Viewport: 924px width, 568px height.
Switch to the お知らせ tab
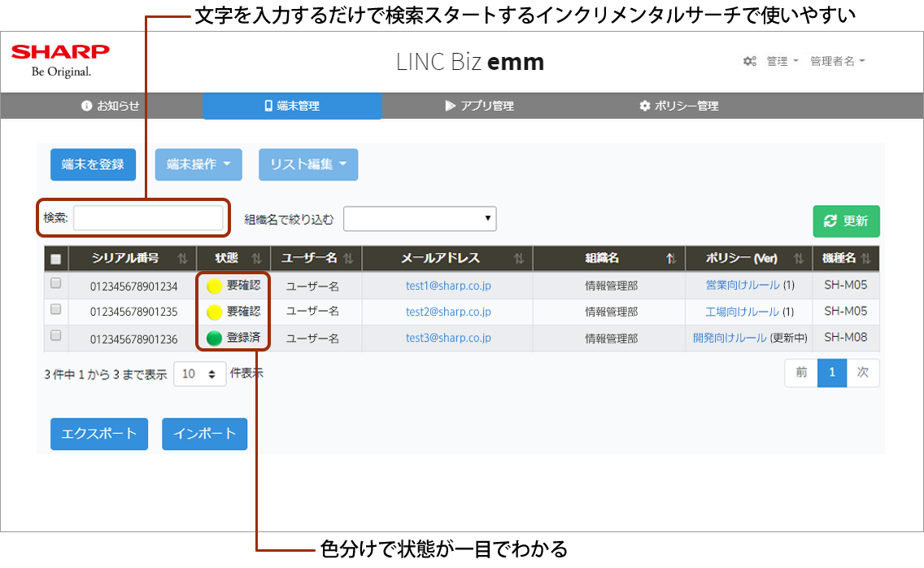[x=110, y=106]
